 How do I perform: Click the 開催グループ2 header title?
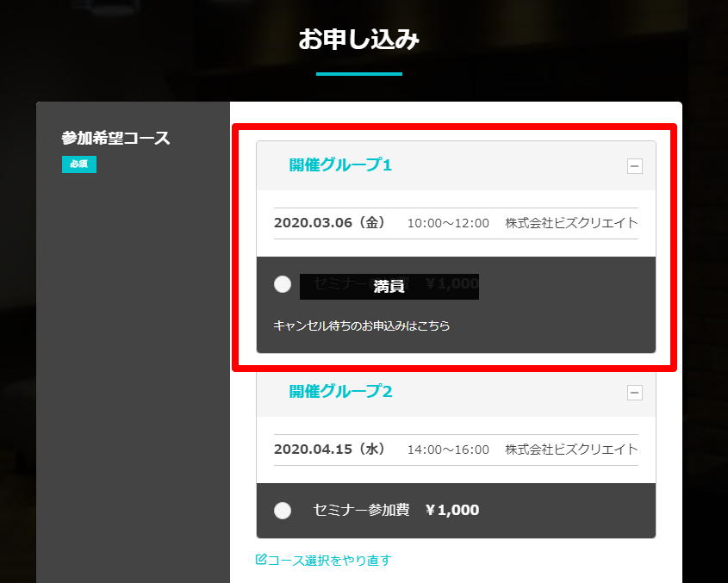point(340,391)
